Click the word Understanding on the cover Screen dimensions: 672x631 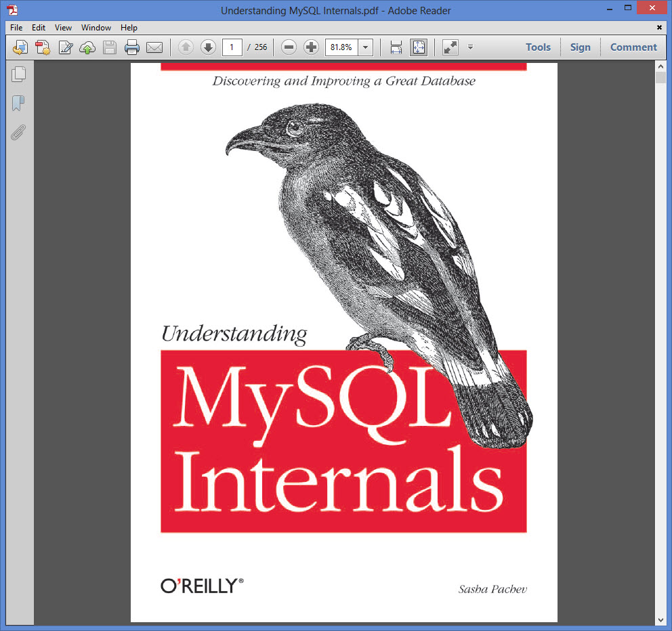click(234, 334)
